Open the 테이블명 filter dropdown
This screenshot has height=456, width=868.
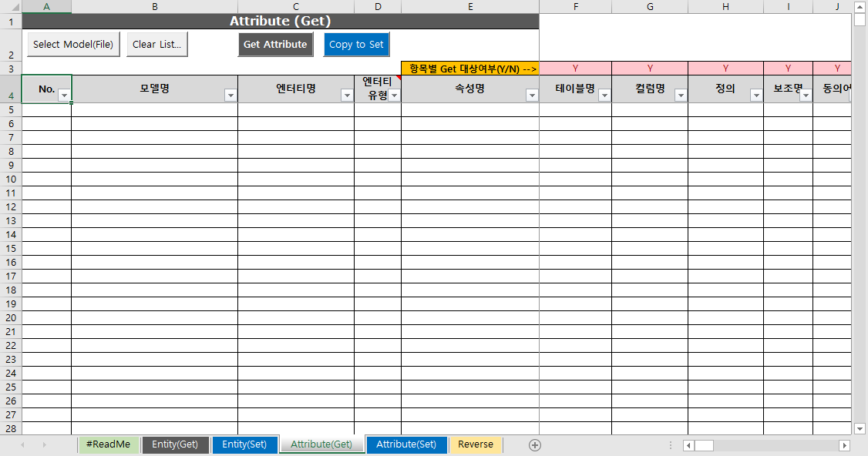(x=604, y=94)
